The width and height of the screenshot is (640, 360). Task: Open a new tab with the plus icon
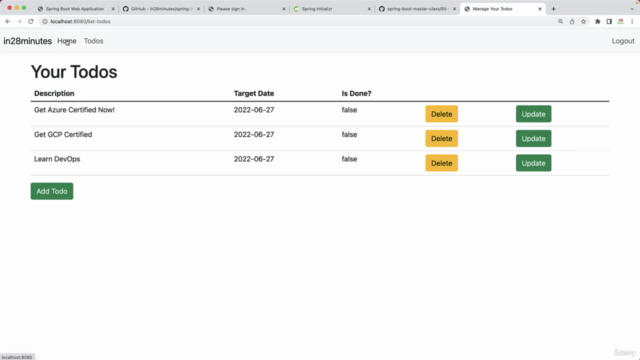tap(553, 9)
